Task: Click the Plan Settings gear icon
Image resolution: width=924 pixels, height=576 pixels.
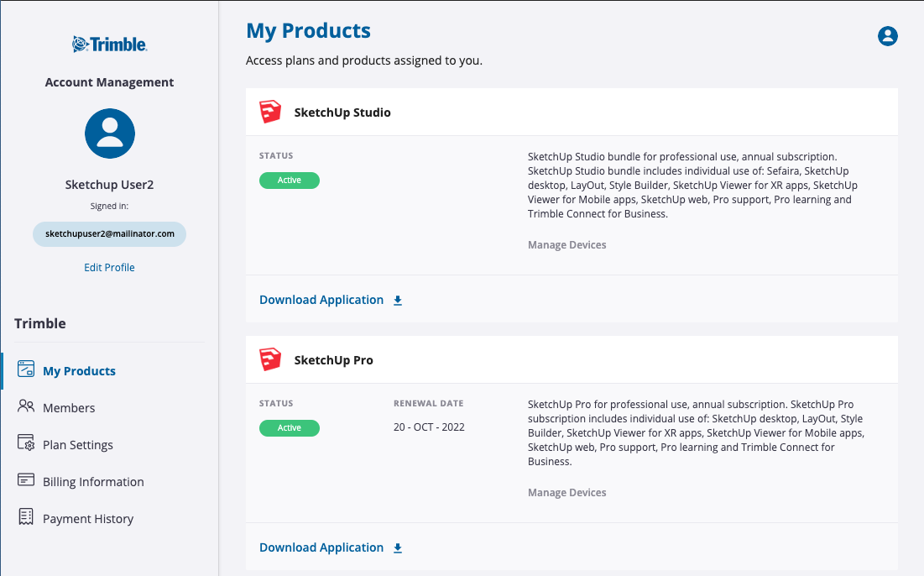Action: [x=26, y=442]
